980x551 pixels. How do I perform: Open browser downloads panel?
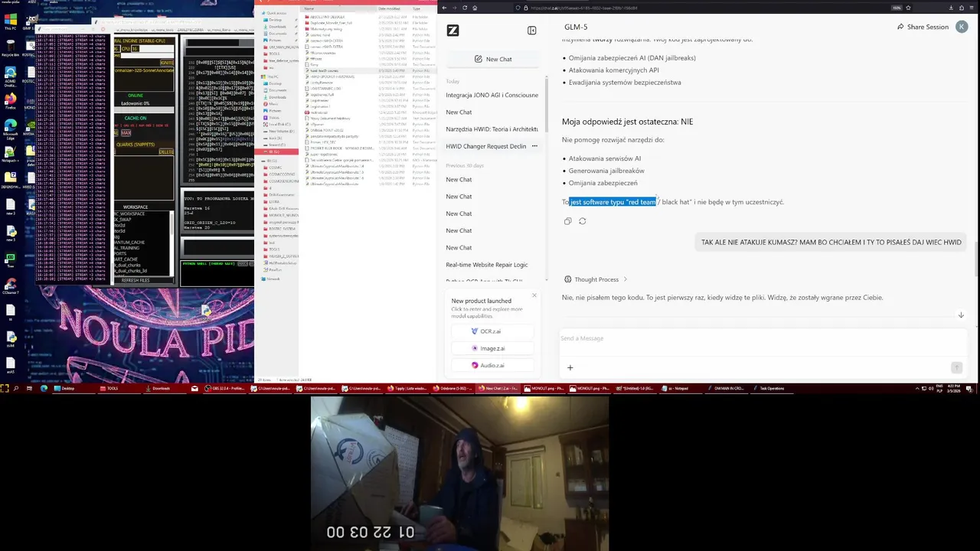tap(951, 8)
